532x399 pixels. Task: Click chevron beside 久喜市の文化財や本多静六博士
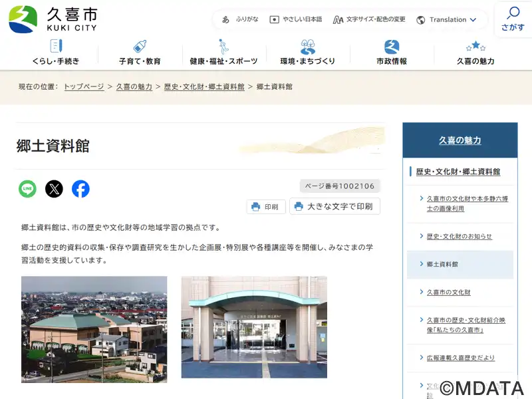click(422, 198)
